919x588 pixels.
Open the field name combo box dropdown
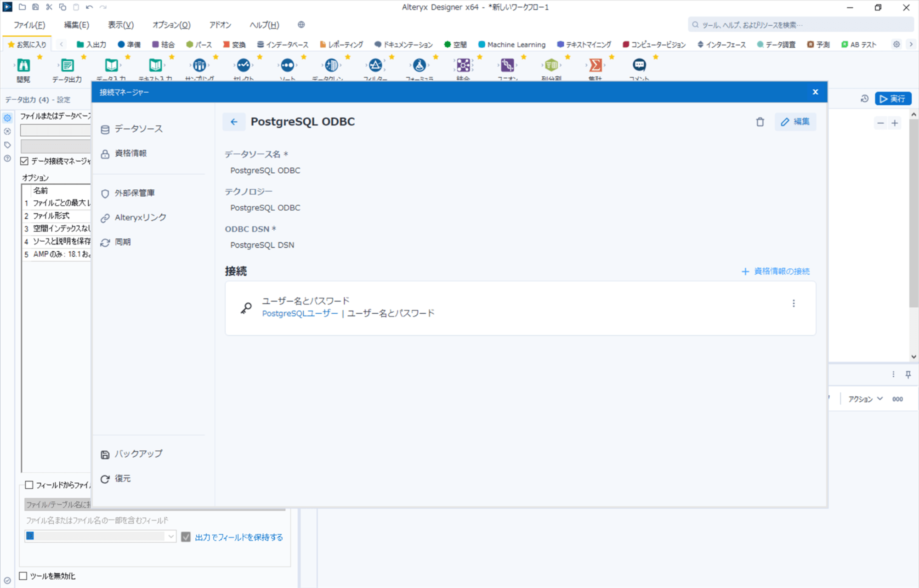[x=170, y=536]
